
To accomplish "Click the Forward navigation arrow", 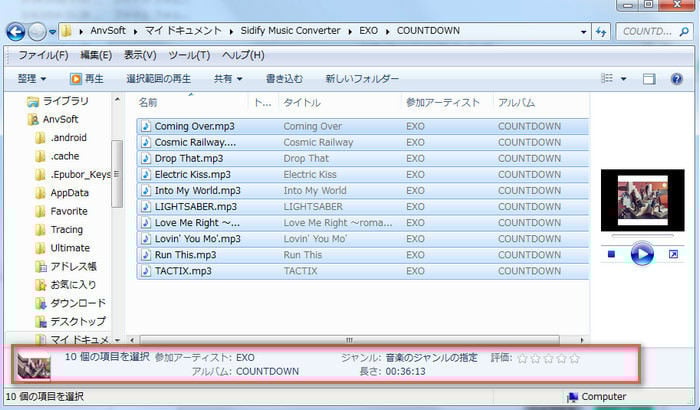I will (x=37, y=32).
